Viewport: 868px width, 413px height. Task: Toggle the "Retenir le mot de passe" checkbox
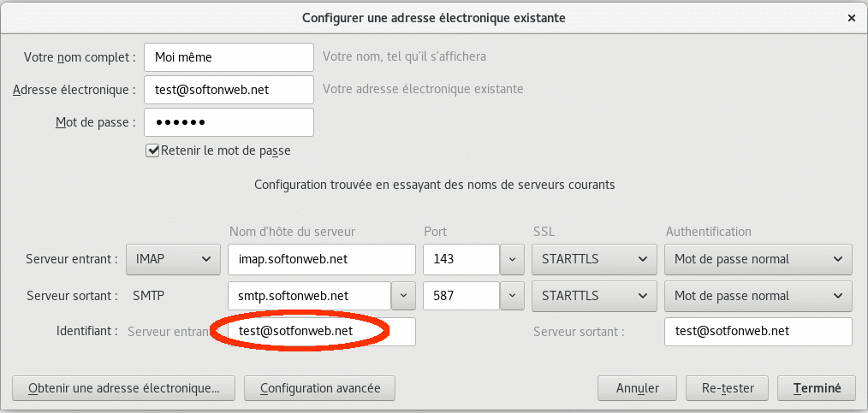tap(153, 150)
